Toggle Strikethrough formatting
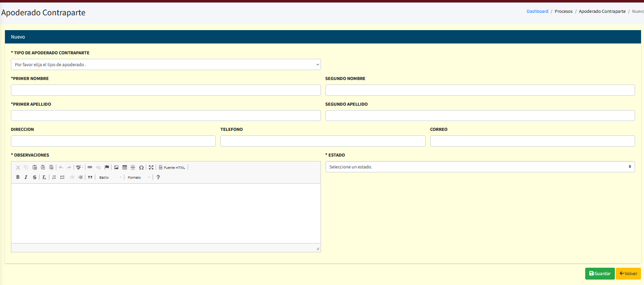The image size is (644, 285). (35, 177)
